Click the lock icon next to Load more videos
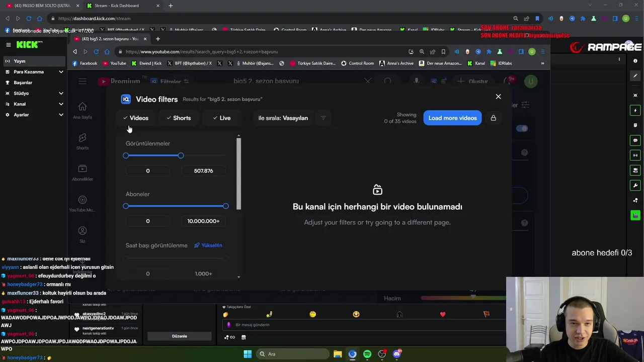Viewport: 644px width, 362px height. 494,118
